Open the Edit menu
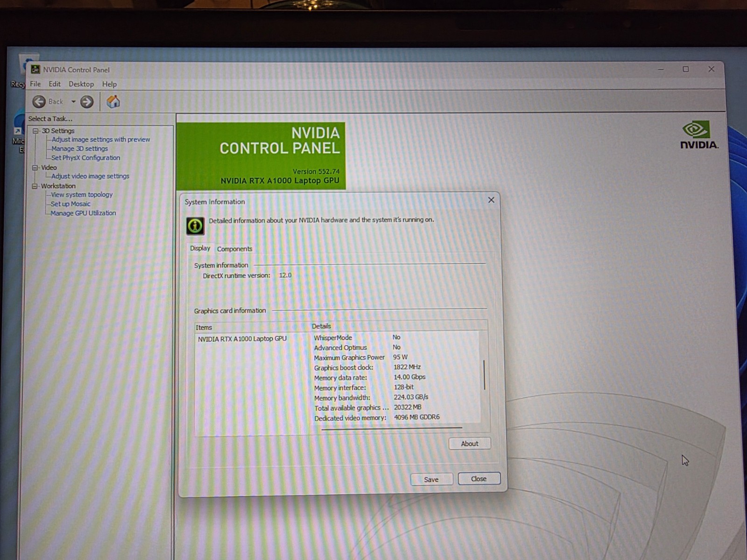Screen dimensions: 747x560 55,84
